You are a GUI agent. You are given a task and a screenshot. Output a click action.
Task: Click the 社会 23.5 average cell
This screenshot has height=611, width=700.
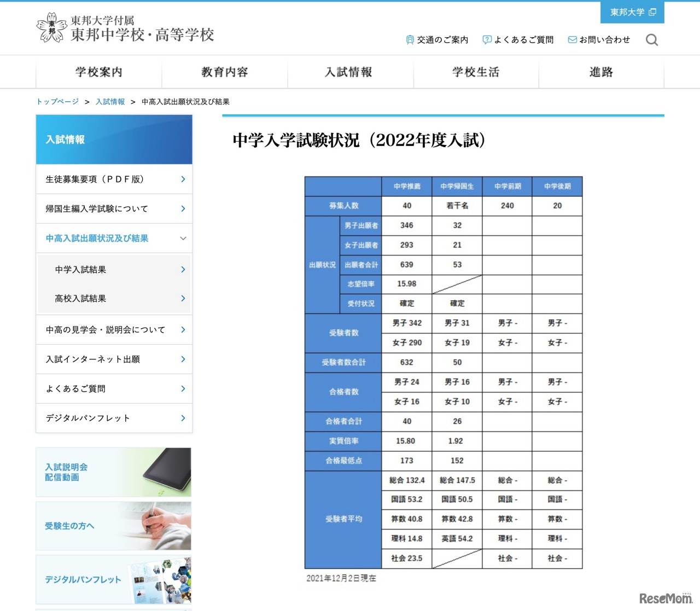click(407, 558)
